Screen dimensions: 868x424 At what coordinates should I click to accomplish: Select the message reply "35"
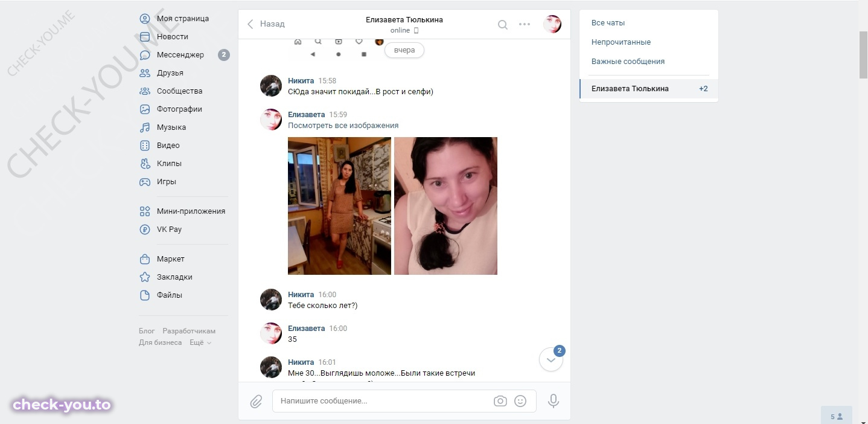tap(292, 339)
